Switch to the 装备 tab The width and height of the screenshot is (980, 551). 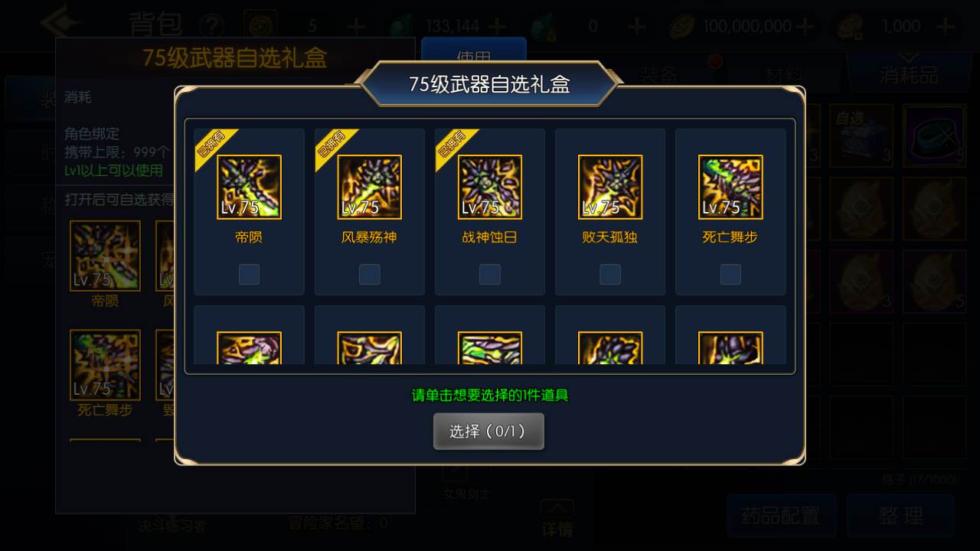(x=659, y=75)
